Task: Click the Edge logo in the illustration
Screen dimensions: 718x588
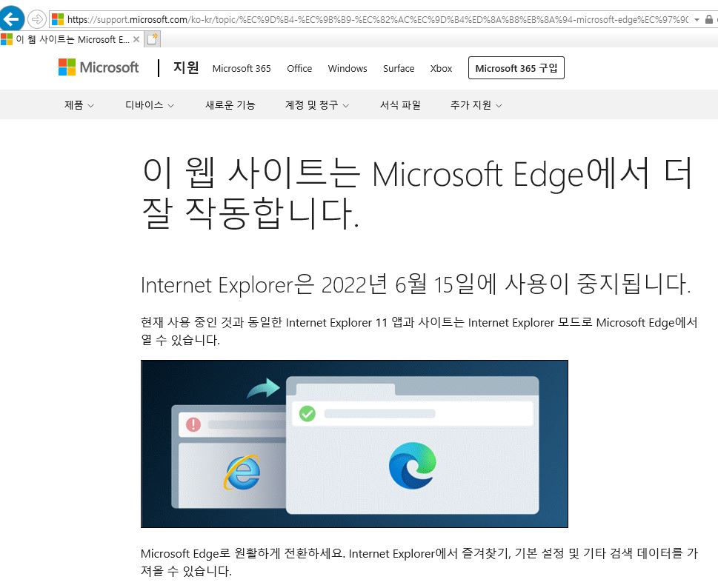Action: click(x=412, y=465)
